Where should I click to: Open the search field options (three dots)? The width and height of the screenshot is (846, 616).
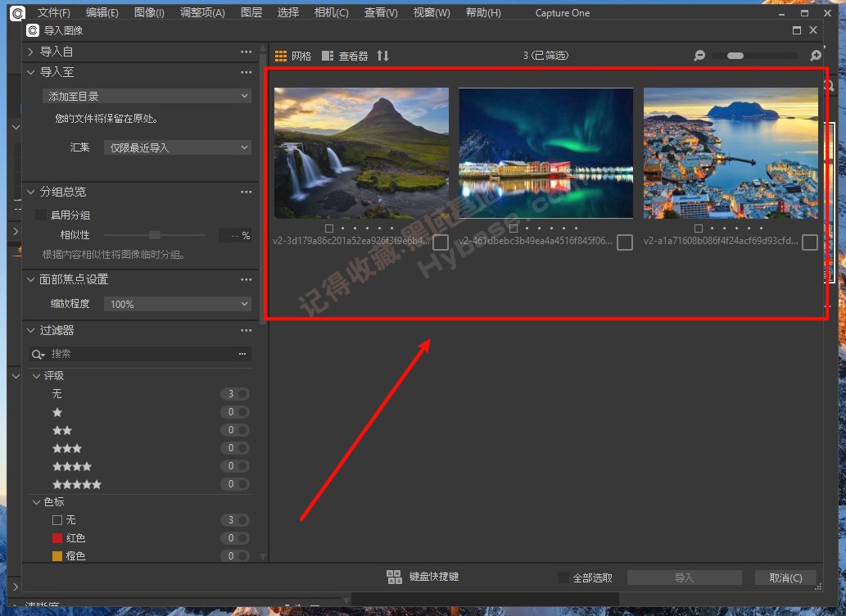coord(242,354)
